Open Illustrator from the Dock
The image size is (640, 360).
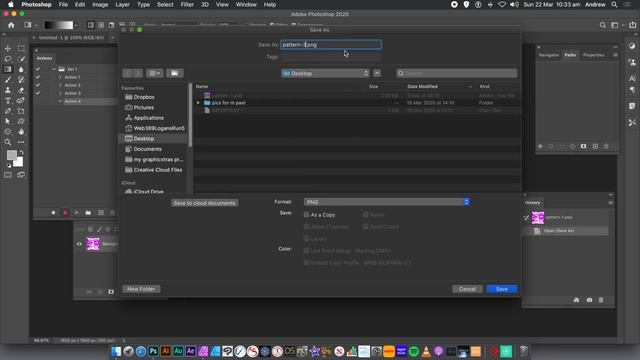166,351
